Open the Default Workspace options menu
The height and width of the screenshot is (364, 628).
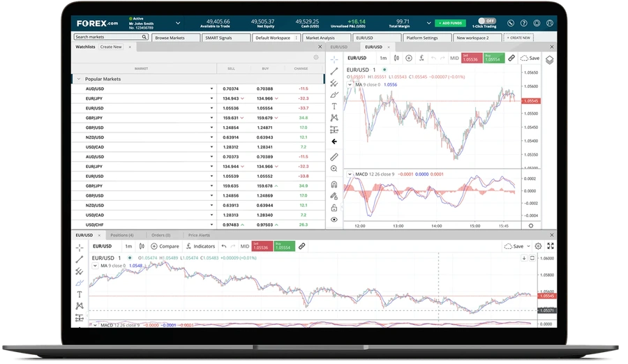(297, 38)
